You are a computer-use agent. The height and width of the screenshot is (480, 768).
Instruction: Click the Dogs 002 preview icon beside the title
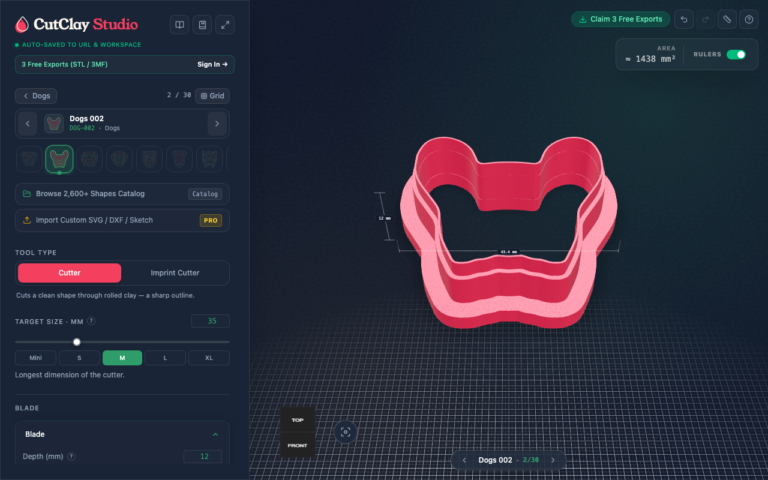coord(54,123)
